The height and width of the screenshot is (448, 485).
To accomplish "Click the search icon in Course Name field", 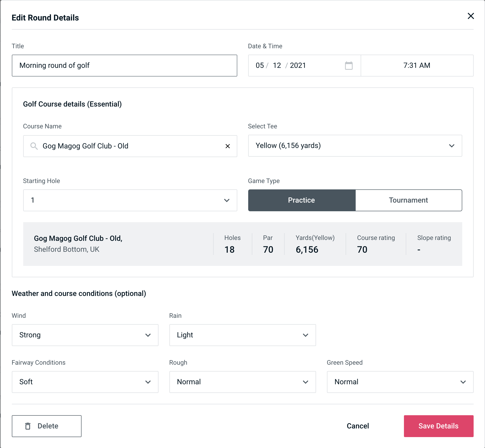I will 34,146.
